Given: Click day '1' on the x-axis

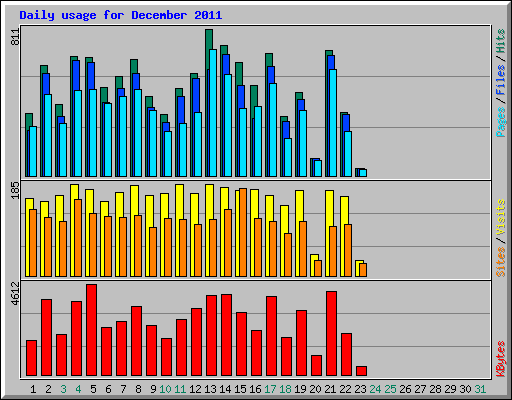Looking at the screenshot, I should 33,389.
